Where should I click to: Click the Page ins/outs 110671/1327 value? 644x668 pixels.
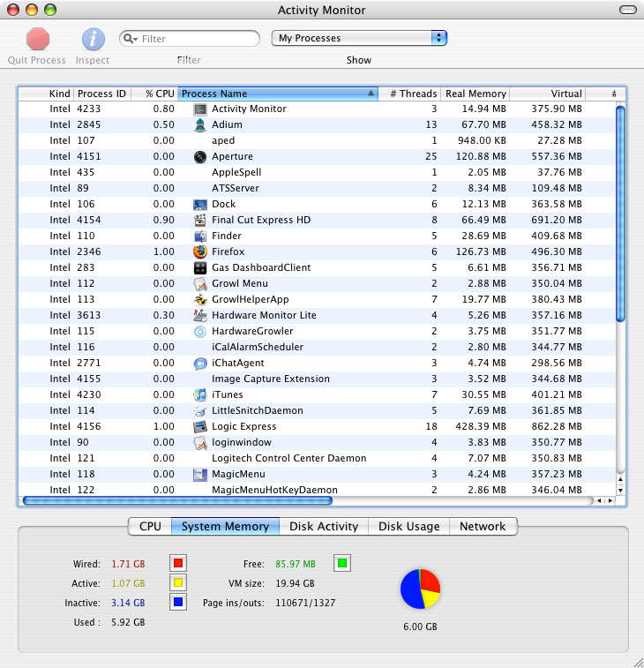[x=305, y=603]
